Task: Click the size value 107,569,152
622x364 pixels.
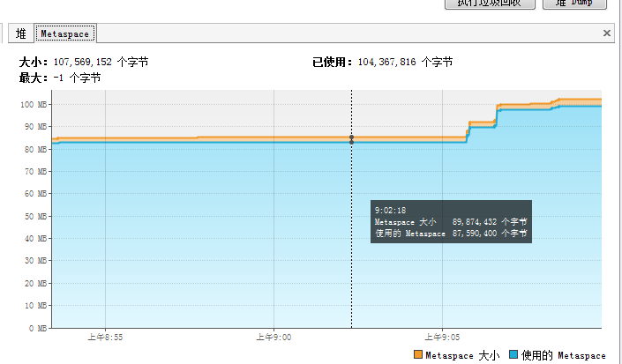Action: coord(83,63)
